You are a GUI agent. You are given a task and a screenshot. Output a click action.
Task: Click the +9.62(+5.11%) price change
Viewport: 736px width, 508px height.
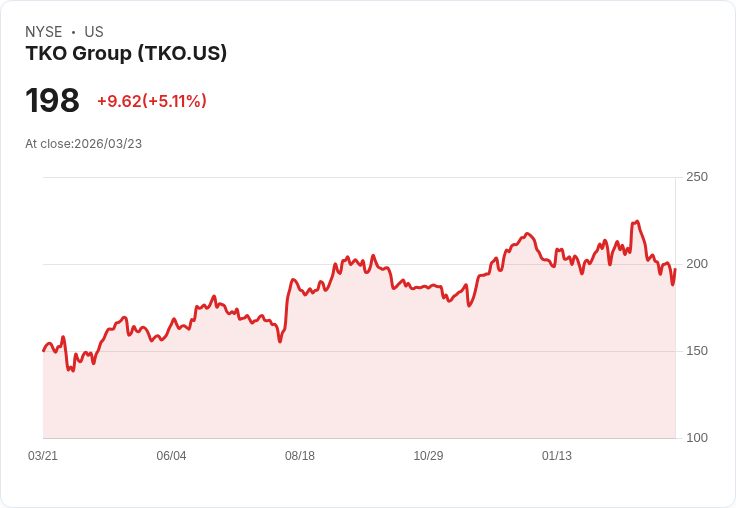(151, 101)
